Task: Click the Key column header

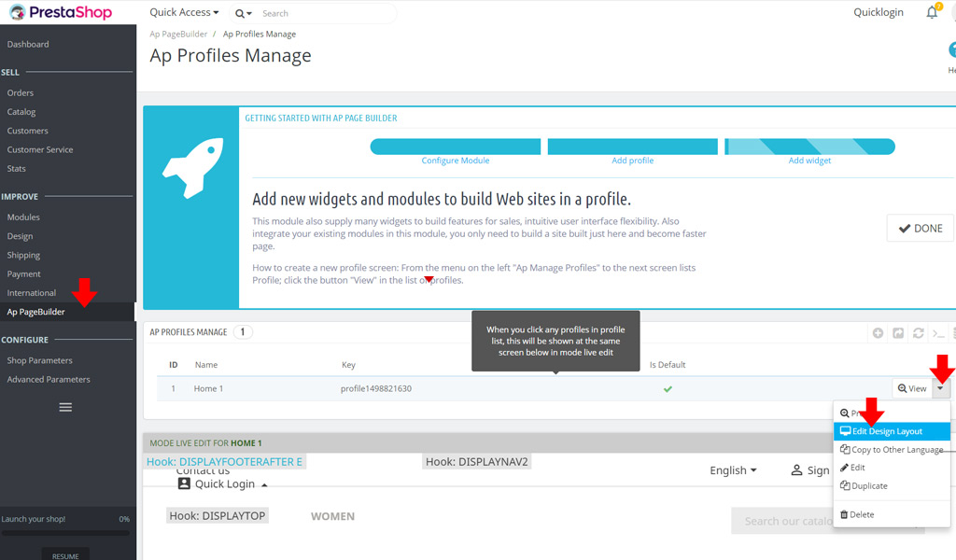Action: click(348, 364)
